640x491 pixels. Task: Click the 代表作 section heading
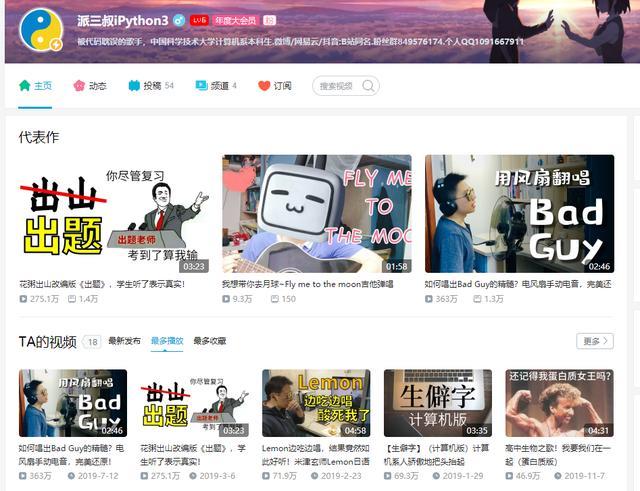39,137
